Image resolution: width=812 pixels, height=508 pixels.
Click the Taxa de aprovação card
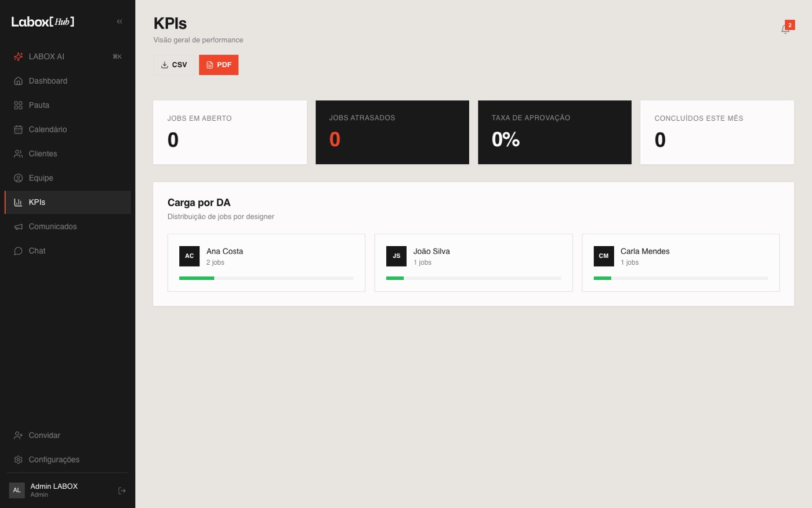pos(554,132)
